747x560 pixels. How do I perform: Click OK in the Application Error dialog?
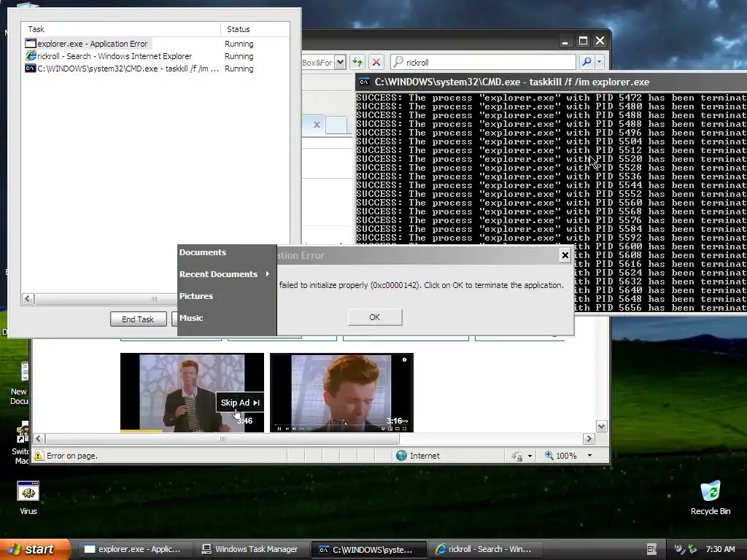pos(375,317)
